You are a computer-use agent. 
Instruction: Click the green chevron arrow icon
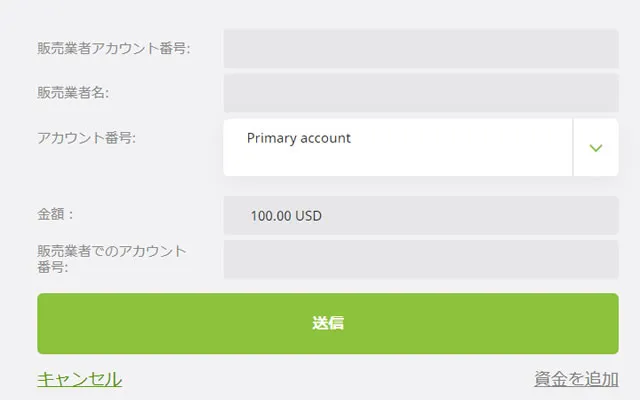(x=596, y=148)
